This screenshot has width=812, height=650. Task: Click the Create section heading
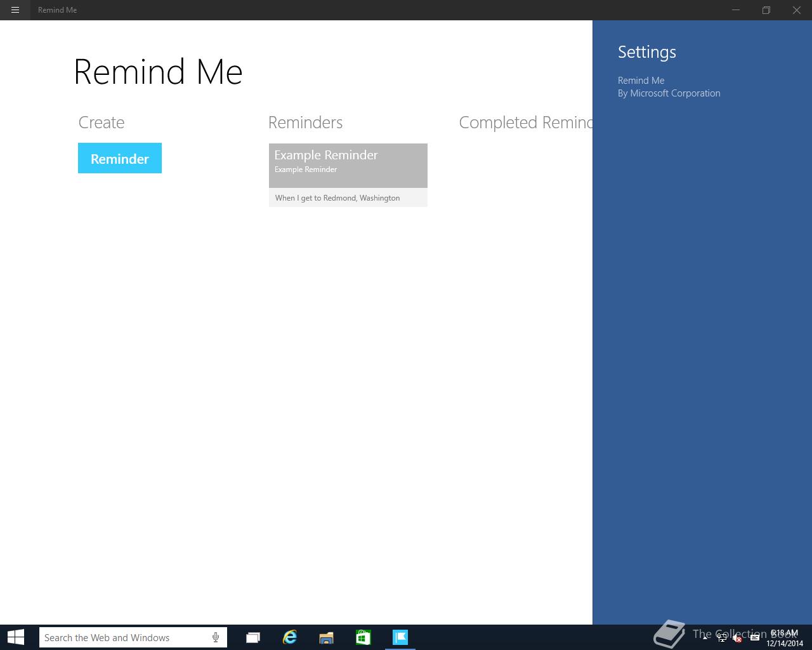point(101,123)
